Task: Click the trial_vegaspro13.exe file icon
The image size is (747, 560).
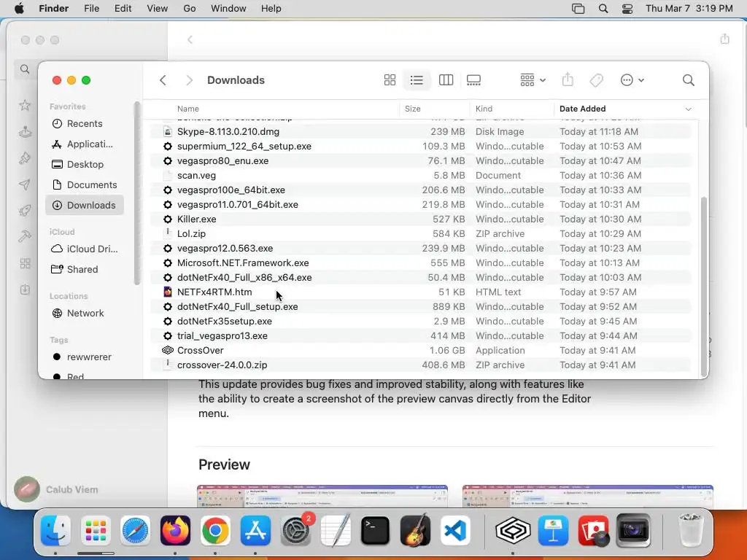Action: click(168, 335)
